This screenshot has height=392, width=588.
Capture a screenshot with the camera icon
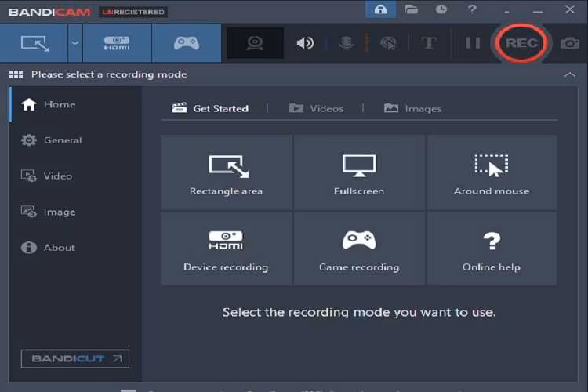[x=570, y=43]
